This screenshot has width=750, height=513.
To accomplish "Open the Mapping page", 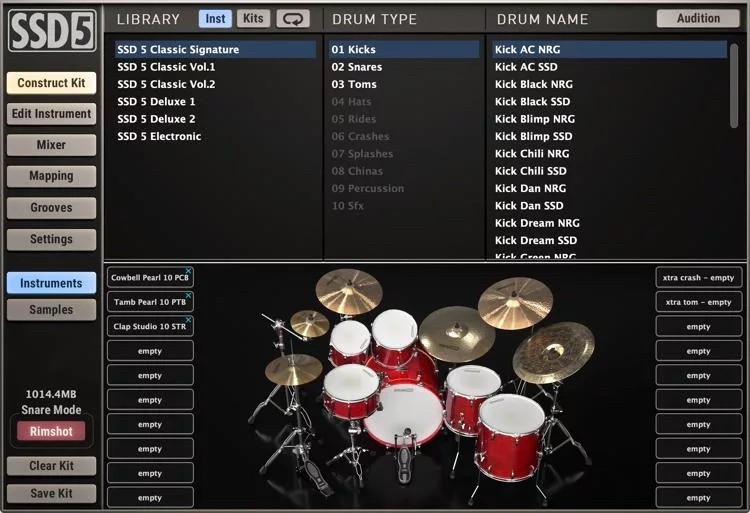I will (51, 176).
